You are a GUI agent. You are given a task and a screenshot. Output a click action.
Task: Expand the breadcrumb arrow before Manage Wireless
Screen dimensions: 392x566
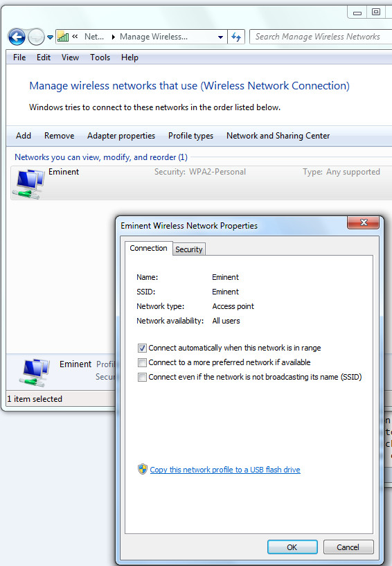point(114,37)
